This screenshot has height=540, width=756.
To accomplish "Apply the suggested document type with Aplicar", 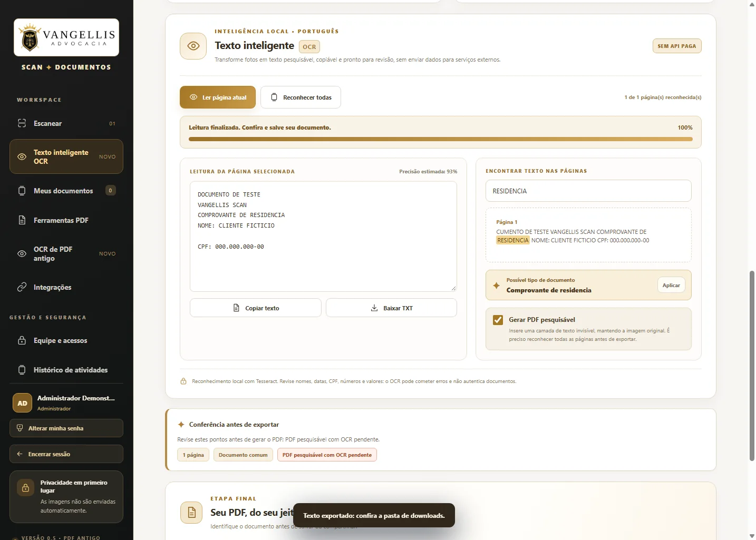I will (x=671, y=286).
